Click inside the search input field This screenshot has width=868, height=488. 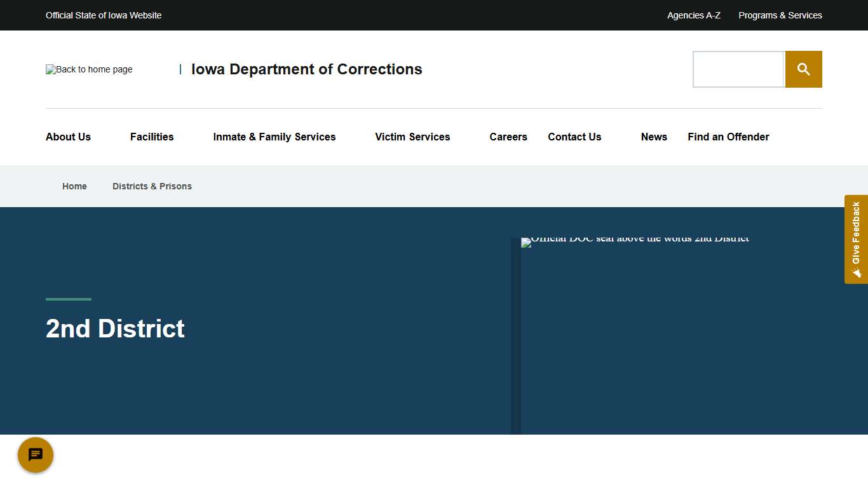click(738, 69)
